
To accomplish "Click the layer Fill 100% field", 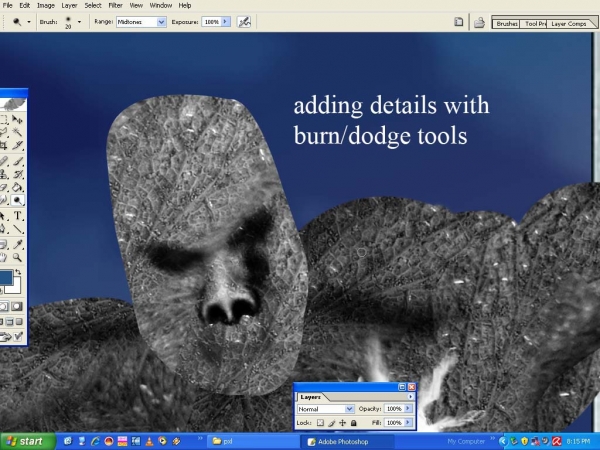I will tap(394, 422).
